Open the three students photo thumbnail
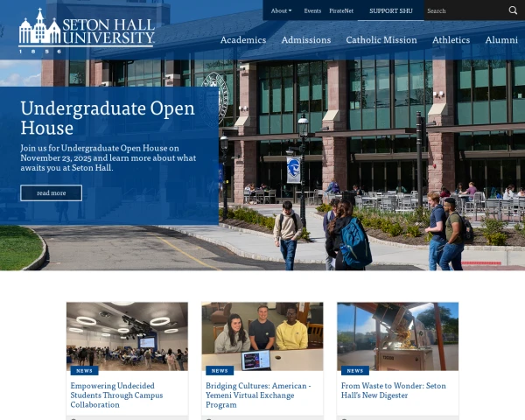This screenshot has height=420, width=525. point(262,336)
